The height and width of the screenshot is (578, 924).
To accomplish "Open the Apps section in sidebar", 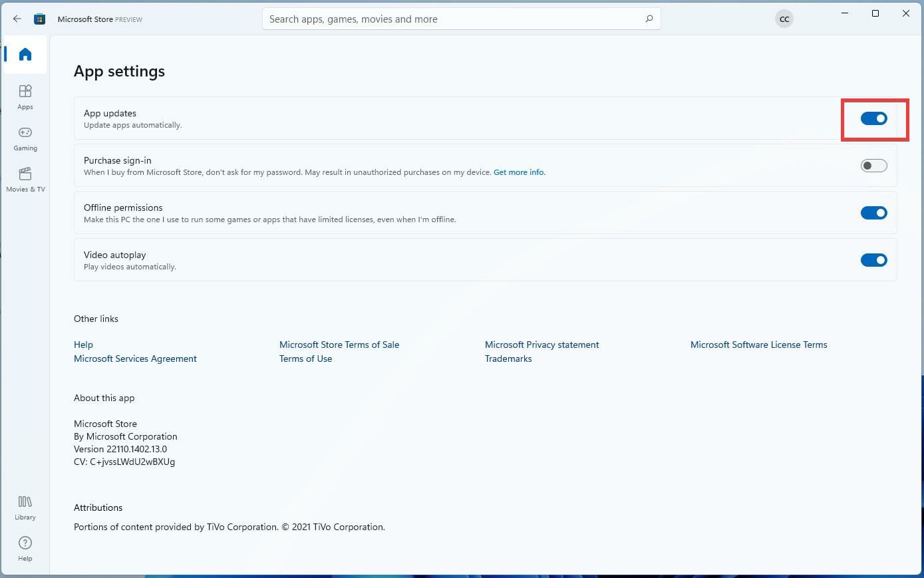I will pos(25,96).
